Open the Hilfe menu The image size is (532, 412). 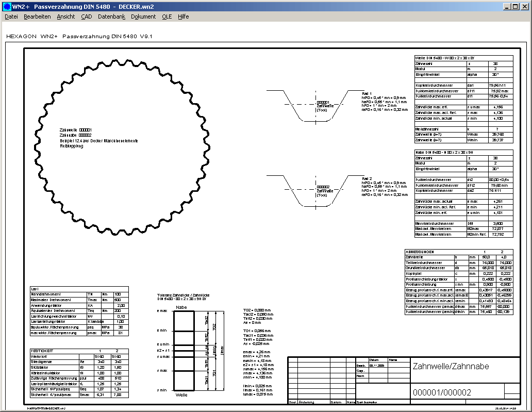point(184,17)
